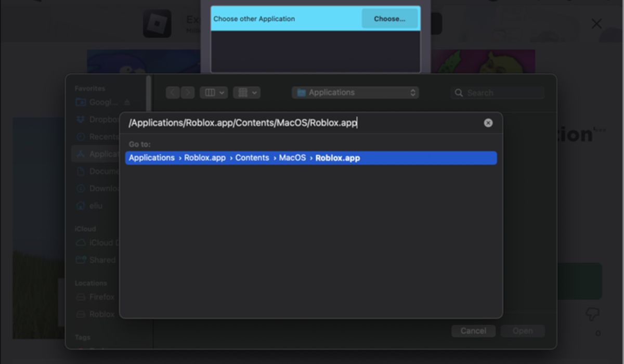Cancel the file dialog
This screenshot has height=364, width=624.
coord(473,331)
